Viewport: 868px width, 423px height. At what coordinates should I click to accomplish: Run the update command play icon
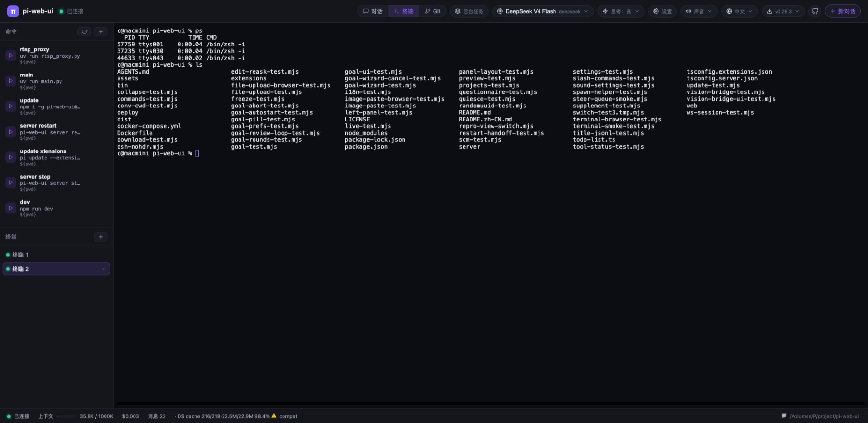11,106
